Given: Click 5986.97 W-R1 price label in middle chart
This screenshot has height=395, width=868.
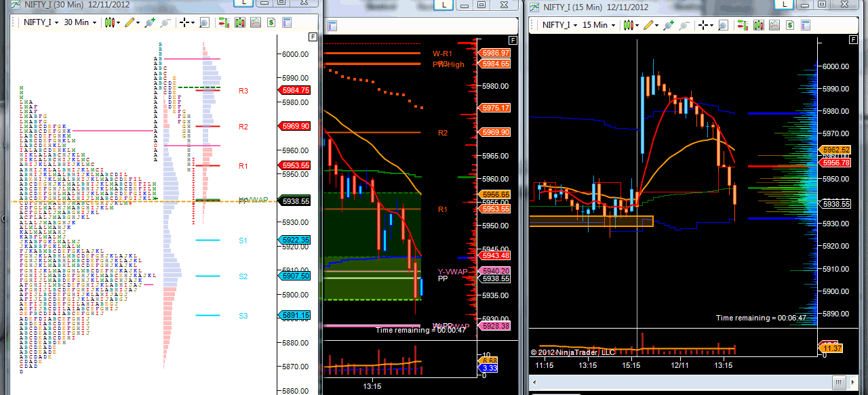Looking at the screenshot, I should click(x=494, y=53).
